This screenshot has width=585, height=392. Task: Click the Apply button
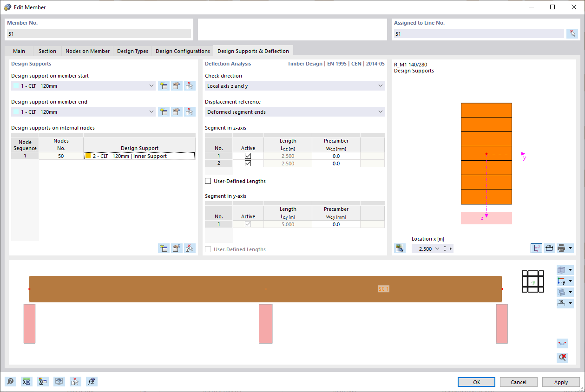(561, 382)
